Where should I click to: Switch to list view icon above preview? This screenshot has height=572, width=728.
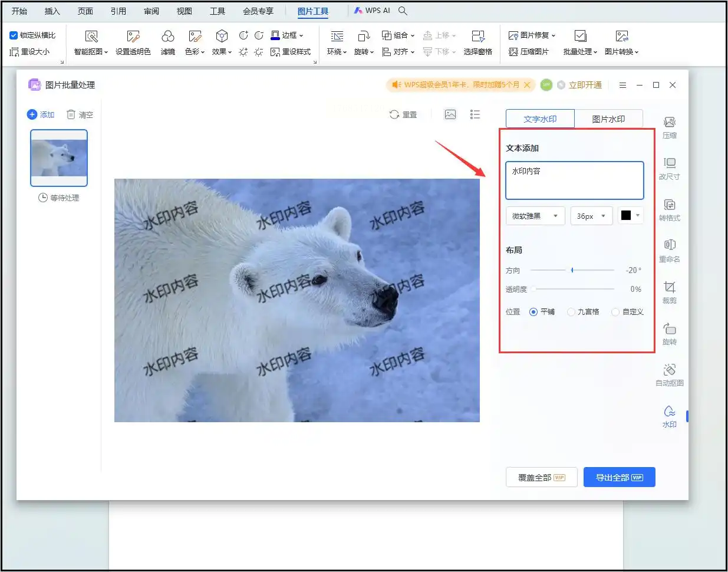(475, 114)
